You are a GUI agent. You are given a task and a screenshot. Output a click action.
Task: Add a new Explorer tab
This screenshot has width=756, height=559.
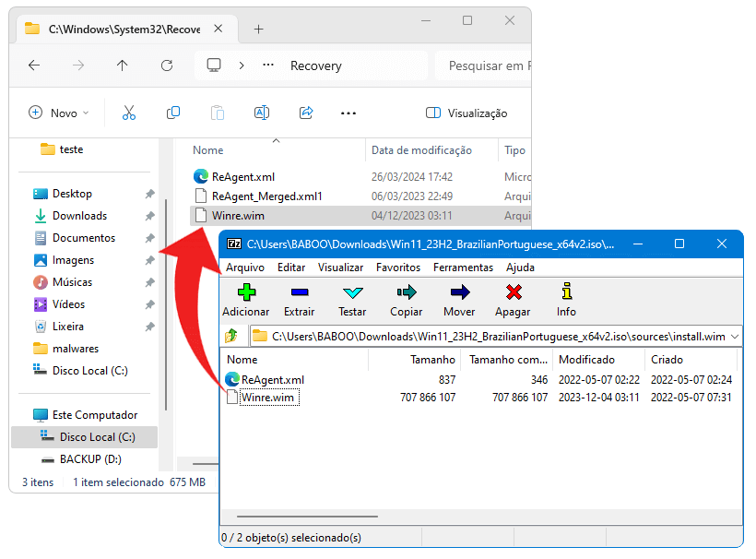[258, 30]
